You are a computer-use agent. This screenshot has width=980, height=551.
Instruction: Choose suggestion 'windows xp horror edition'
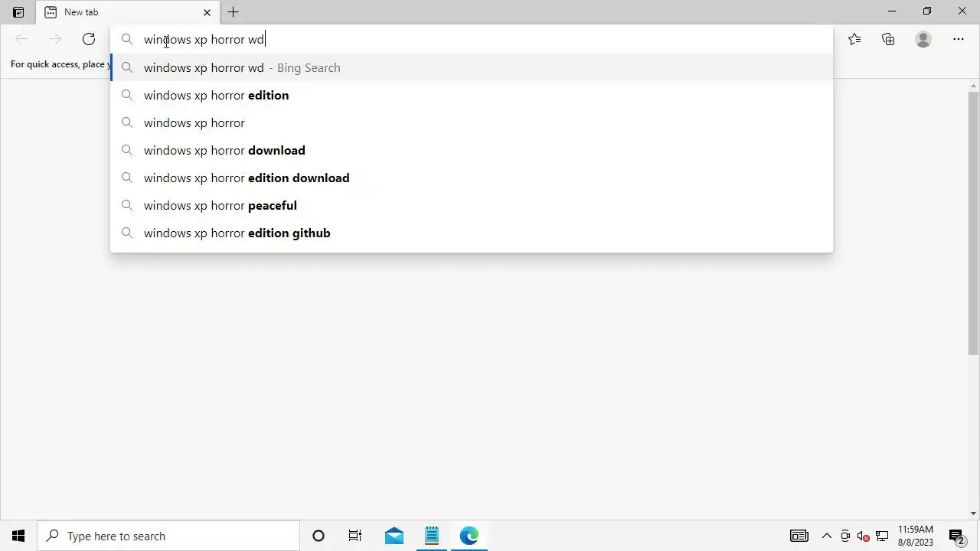(x=472, y=95)
